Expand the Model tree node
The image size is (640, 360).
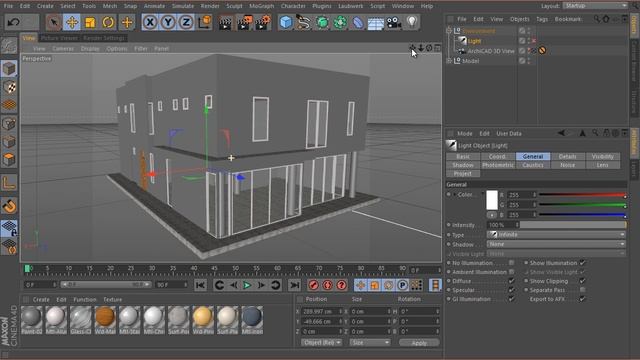click(449, 61)
